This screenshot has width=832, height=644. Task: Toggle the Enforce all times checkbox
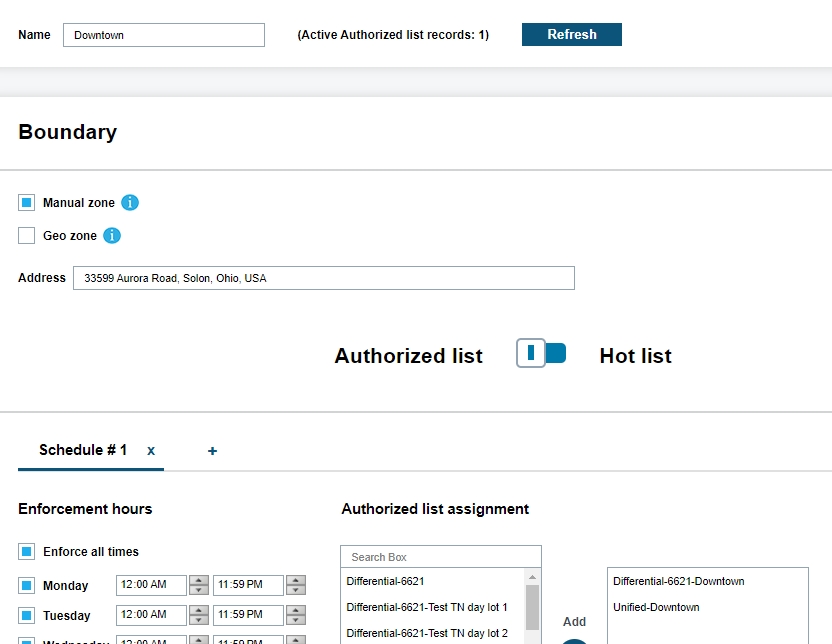[x=27, y=552]
